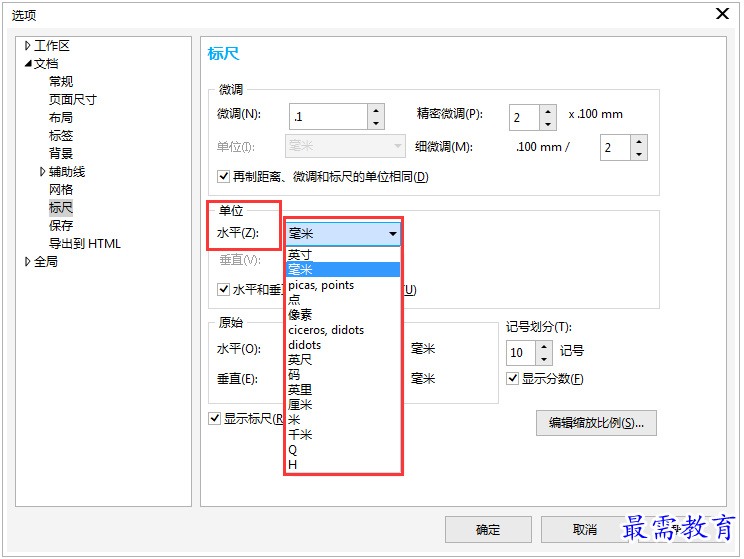This screenshot has width=744, height=559.
Task: Decrease 记号划分 value with the down arrow
Action: click(x=544, y=359)
